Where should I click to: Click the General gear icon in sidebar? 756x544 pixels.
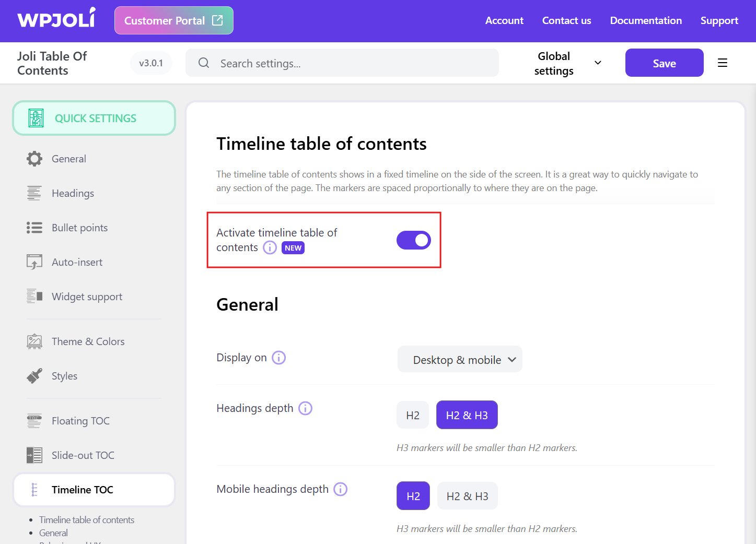point(34,159)
